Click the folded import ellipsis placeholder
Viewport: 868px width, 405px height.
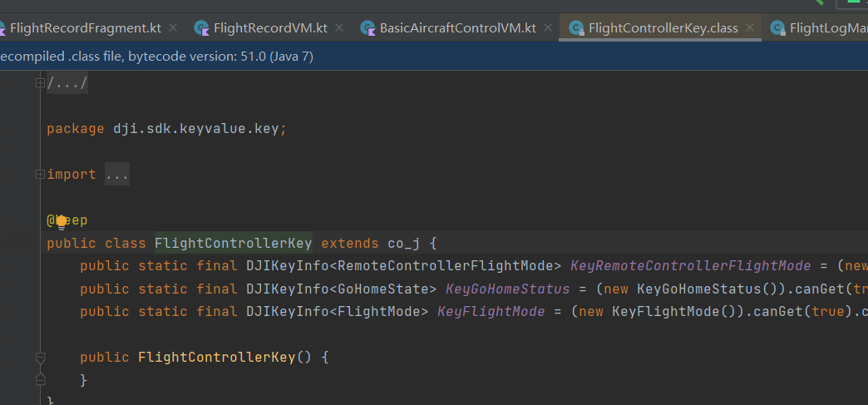tap(116, 175)
